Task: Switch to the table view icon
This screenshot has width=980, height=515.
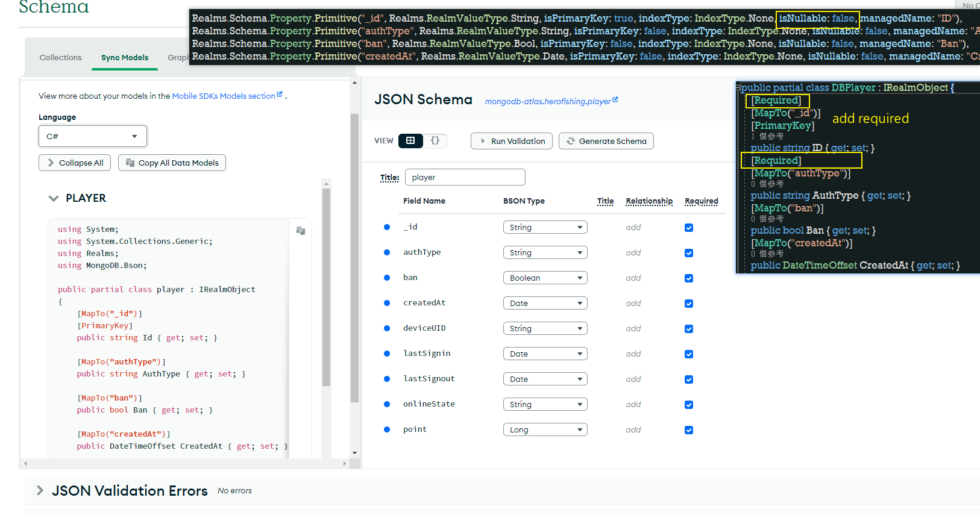Action: pos(410,141)
